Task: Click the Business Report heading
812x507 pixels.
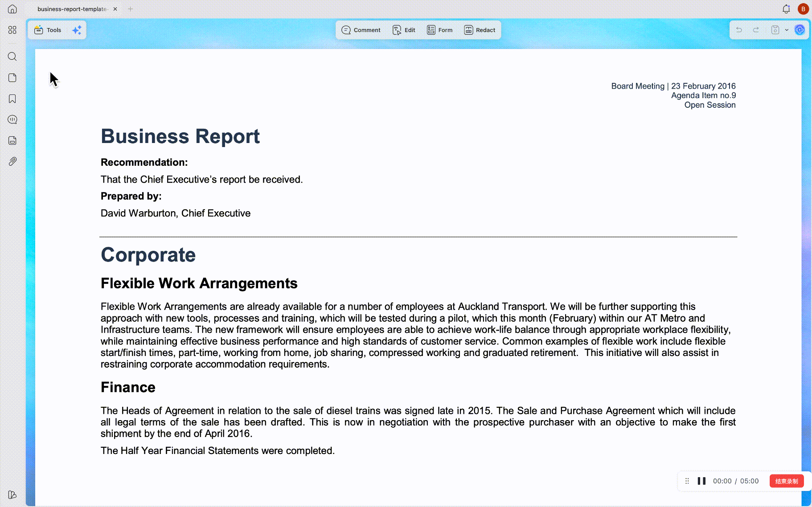Action: click(x=180, y=136)
